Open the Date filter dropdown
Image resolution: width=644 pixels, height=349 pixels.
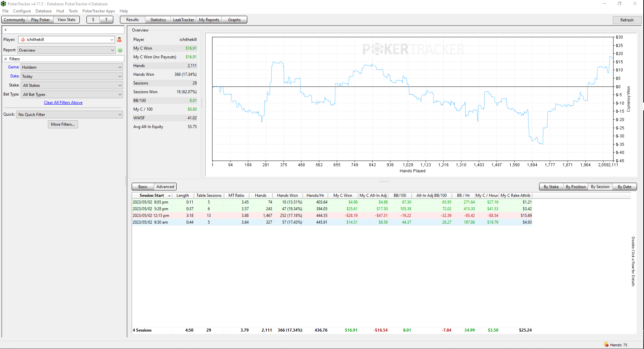(x=72, y=76)
